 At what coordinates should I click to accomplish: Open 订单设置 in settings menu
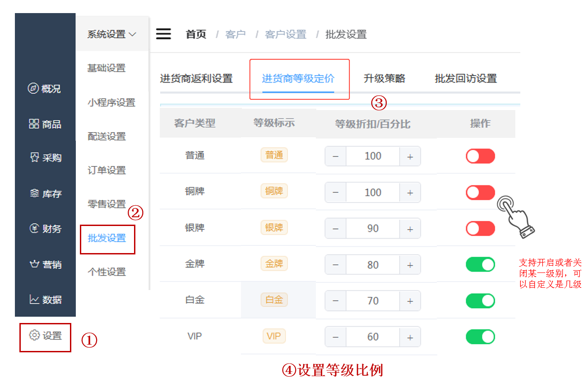(106, 170)
